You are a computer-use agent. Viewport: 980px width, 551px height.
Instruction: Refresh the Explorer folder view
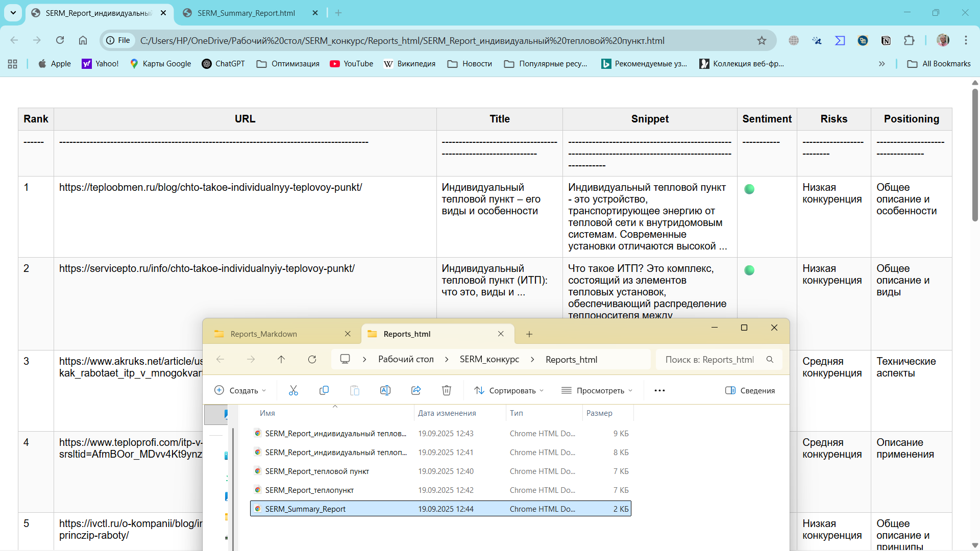point(312,360)
